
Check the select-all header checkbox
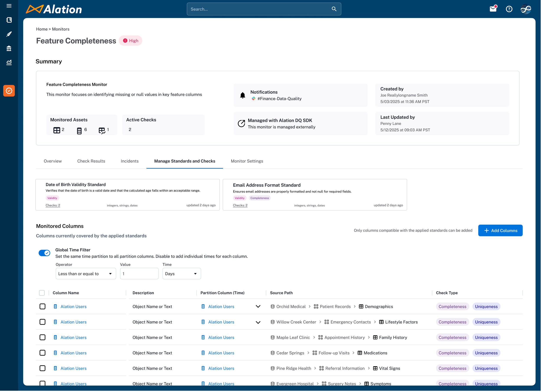click(x=42, y=293)
